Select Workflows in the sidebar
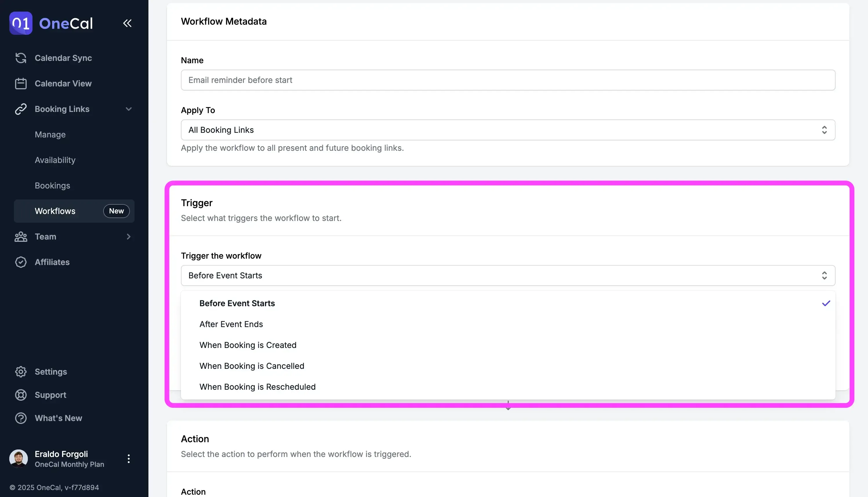The width and height of the screenshot is (868, 497). (x=55, y=211)
